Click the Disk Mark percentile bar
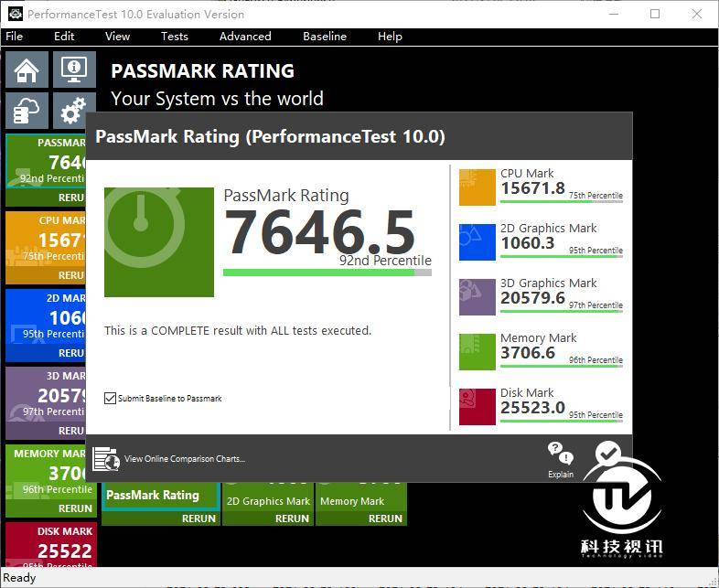This screenshot has width=719, height=588. (562, 421)
